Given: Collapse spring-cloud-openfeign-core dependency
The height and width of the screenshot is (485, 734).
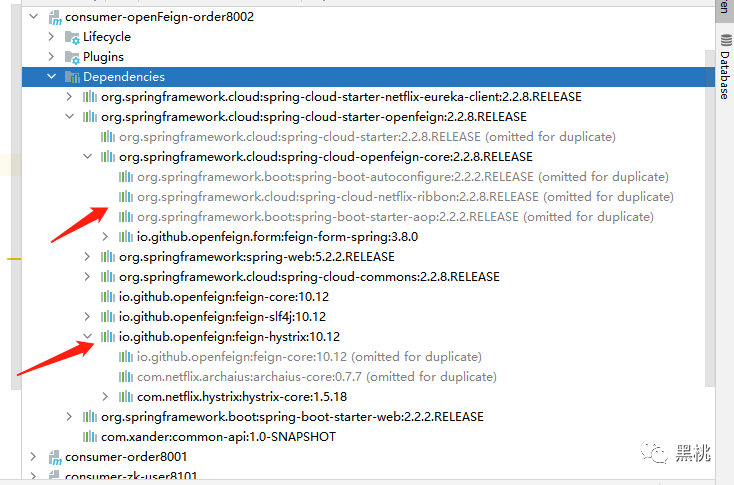Looking at the screenshot, I should click(88, 156).
